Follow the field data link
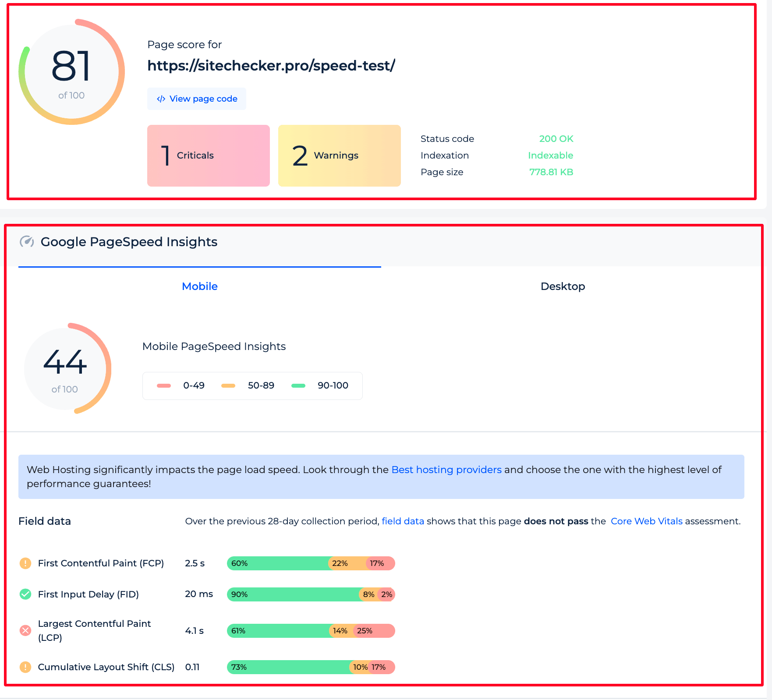The height and width of the screenshot is (700, 772). point(403,521)
